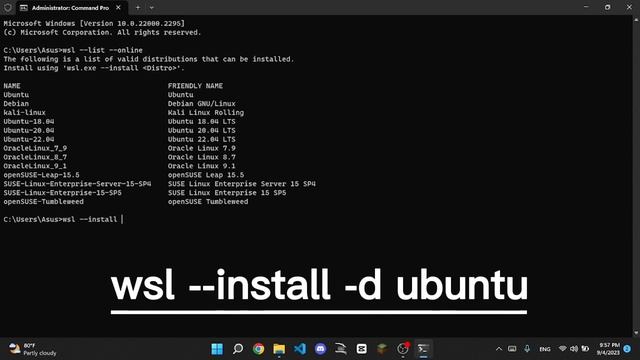
Task: Open the Minecraft block taskbar icon
Action: (x=382, y=349)
